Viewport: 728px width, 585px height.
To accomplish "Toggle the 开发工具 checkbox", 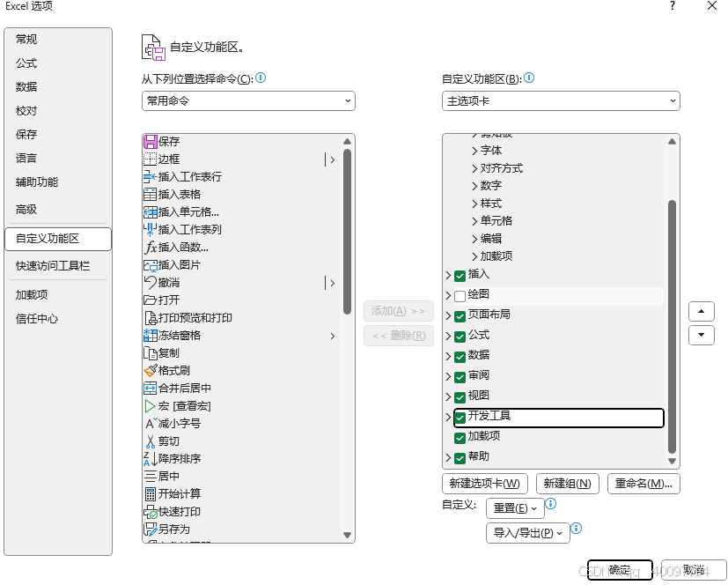I will [x=460, y=418].
